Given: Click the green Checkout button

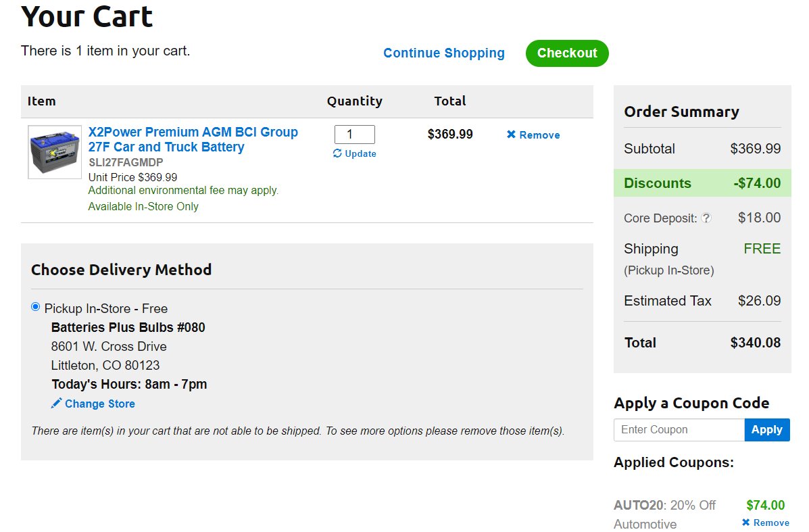Looking at the screenshot, I should [x=567, y=53].
